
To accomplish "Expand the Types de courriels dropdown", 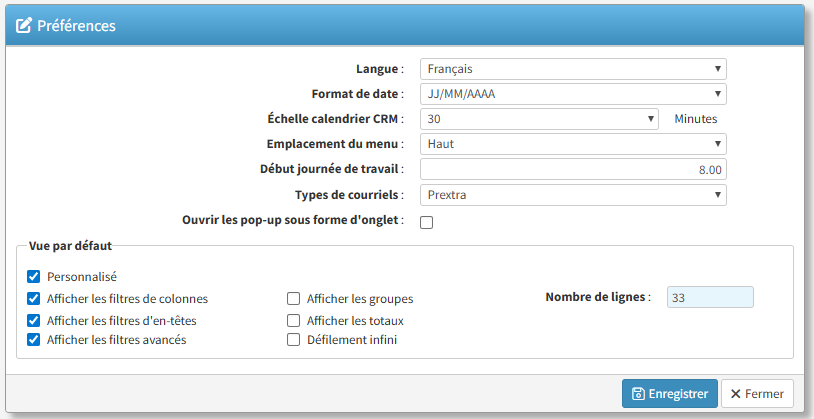I will coord(572,195).
